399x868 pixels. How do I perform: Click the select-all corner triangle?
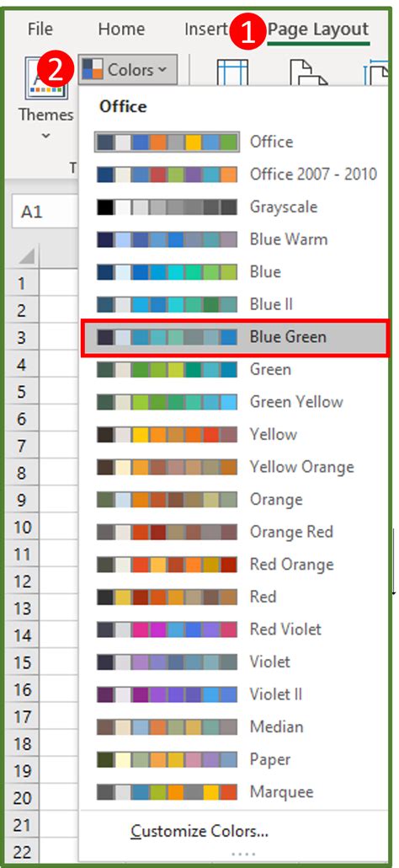(26, 257)
